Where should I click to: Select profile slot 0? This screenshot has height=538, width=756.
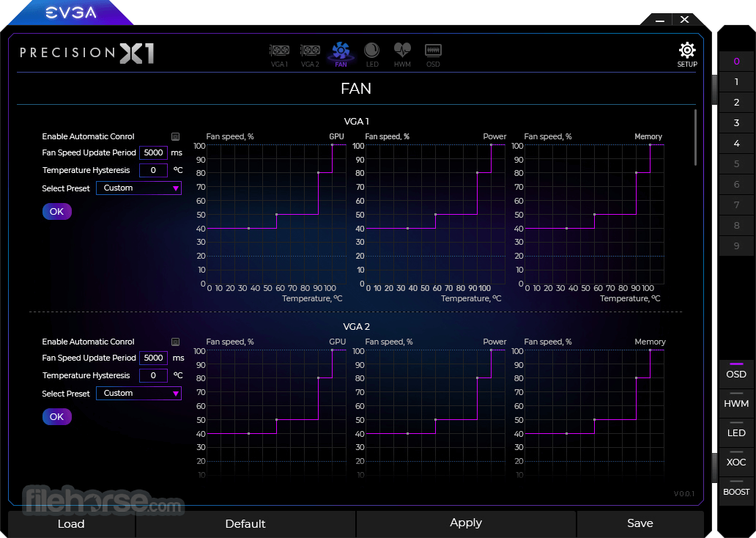[736, 62]
